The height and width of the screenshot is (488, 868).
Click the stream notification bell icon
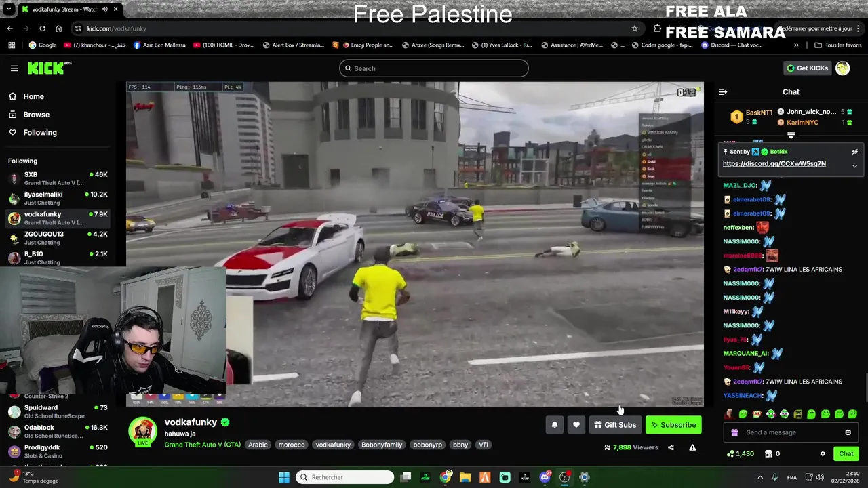[x=554, y=425]
